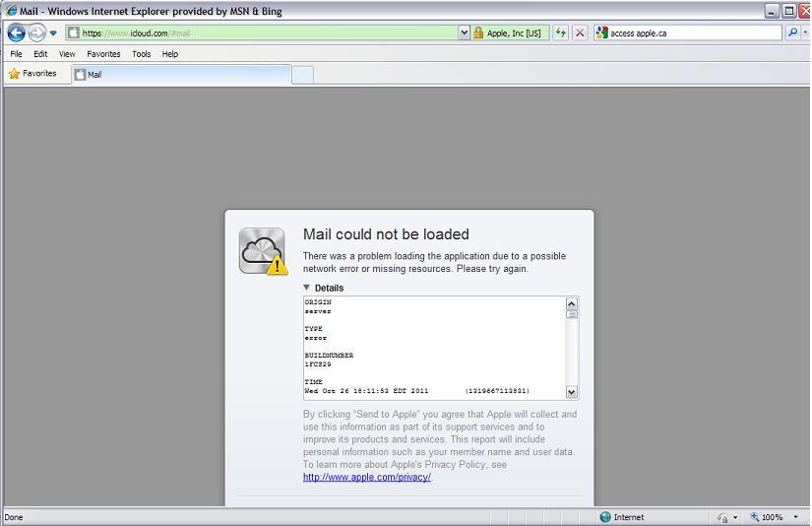This screenshot has width=812, height=526.
Task: Click the Forward navigation arrow
Action: tap(36, 33)
